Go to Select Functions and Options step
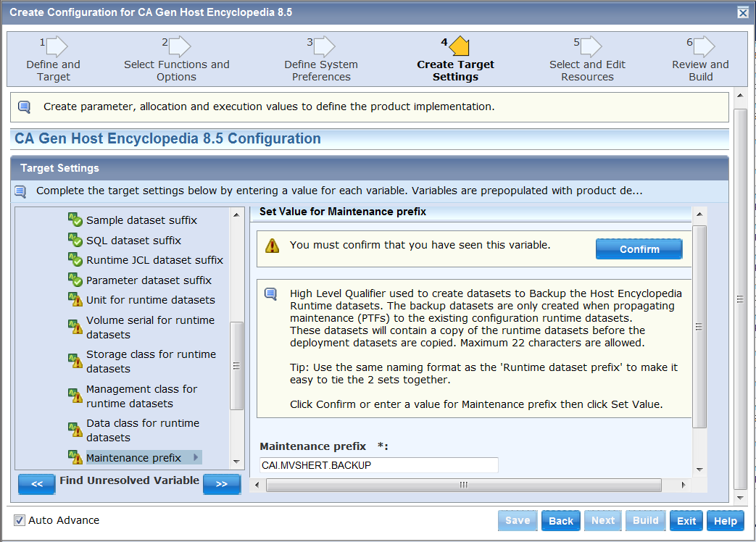756x542 pixels. click(176, 70)
